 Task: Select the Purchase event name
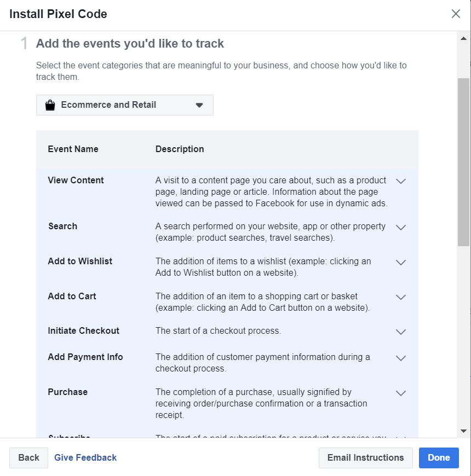(68, 392)
